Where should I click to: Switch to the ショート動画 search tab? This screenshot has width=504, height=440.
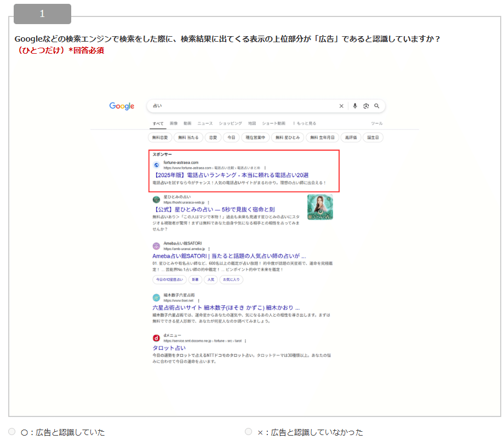click(273, 123)
